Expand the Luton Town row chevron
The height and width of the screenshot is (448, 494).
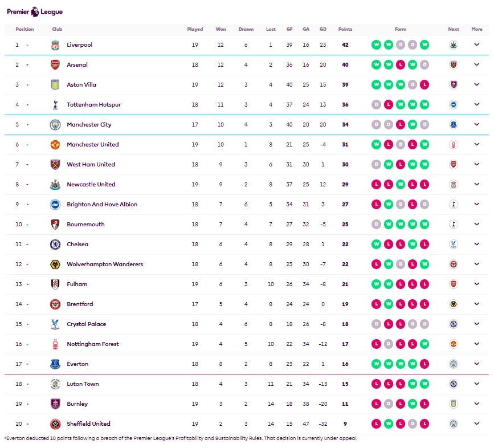tap(477, 384)
